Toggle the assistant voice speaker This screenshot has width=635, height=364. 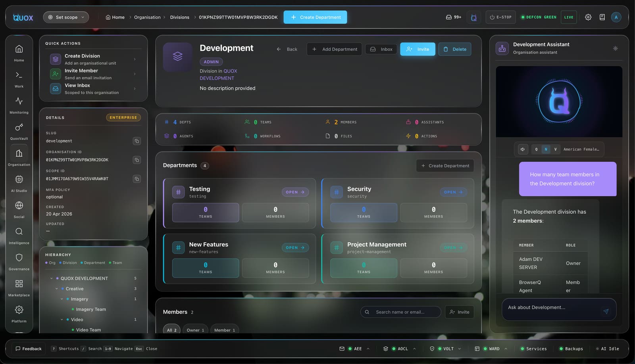pyautogui.click(x=523, y=149)
